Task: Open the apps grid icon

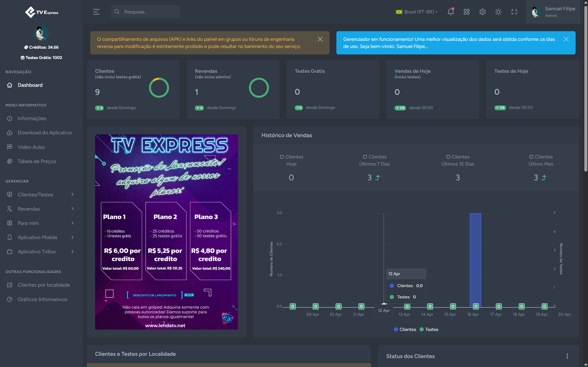Action: 467,12
